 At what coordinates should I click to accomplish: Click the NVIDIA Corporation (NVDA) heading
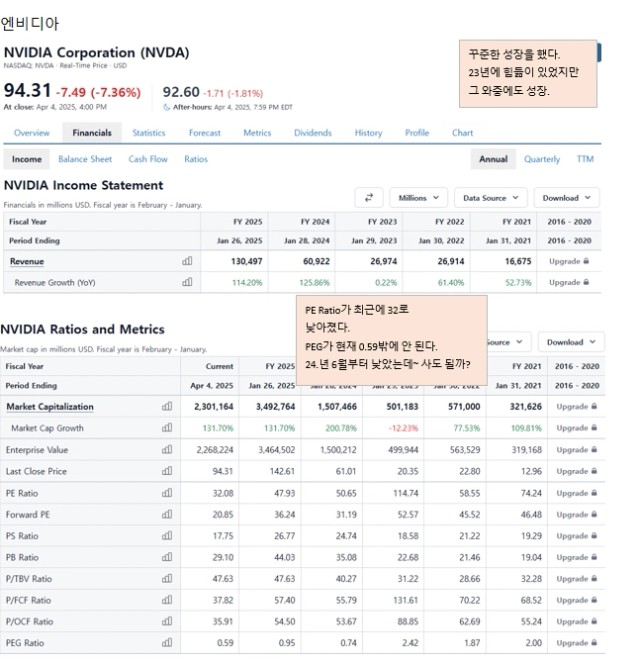[96, 52]
